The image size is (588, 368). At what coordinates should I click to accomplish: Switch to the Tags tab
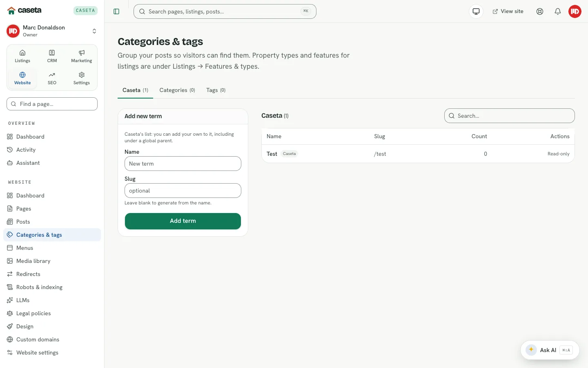click(216, 90)
